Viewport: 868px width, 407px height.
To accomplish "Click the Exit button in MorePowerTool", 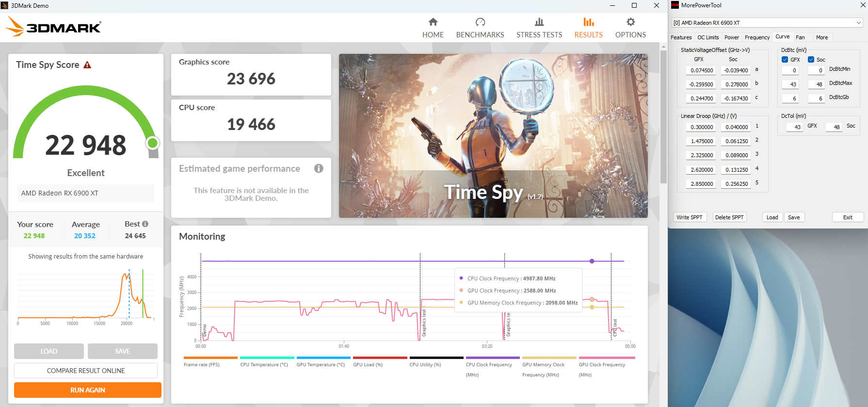I will click(848, 217).
